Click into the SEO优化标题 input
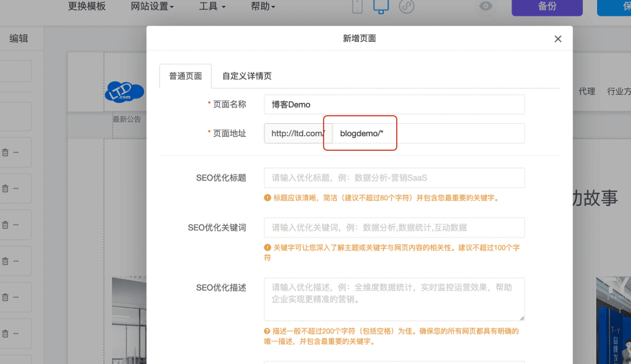Image resolution: width=631 pixels, height=364 pixels. coord(394,178)
